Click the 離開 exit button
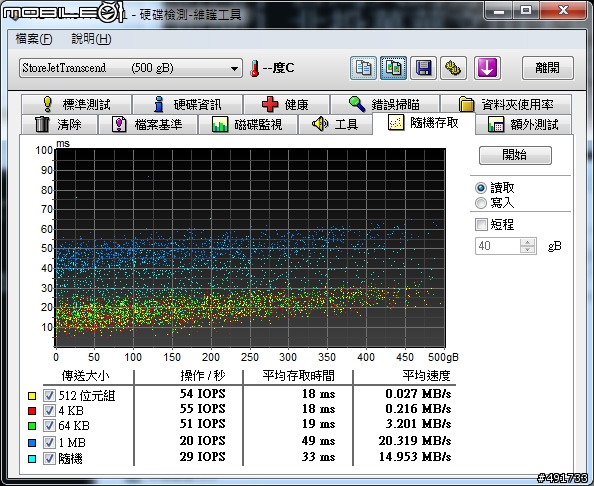 [x=547, y=68]
